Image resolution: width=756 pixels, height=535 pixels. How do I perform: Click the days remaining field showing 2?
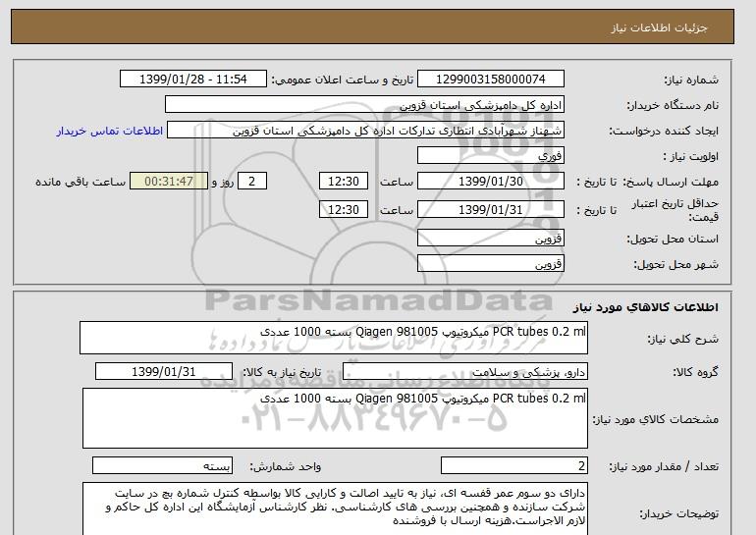(251, 182)
